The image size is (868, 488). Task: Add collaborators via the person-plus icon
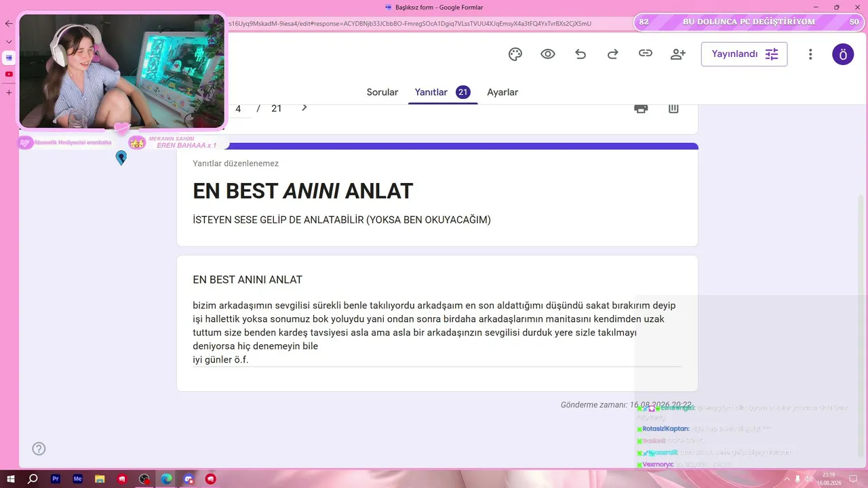678,54
